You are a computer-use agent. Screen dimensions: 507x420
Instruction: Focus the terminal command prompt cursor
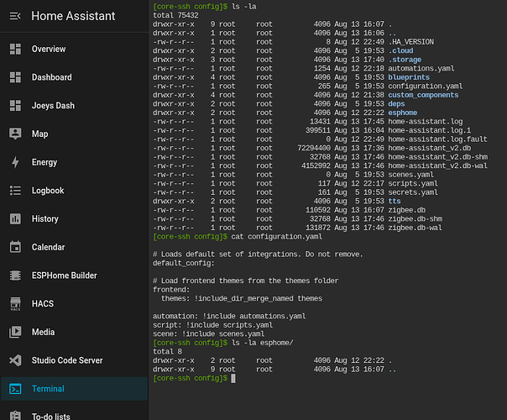click(233, 379)
